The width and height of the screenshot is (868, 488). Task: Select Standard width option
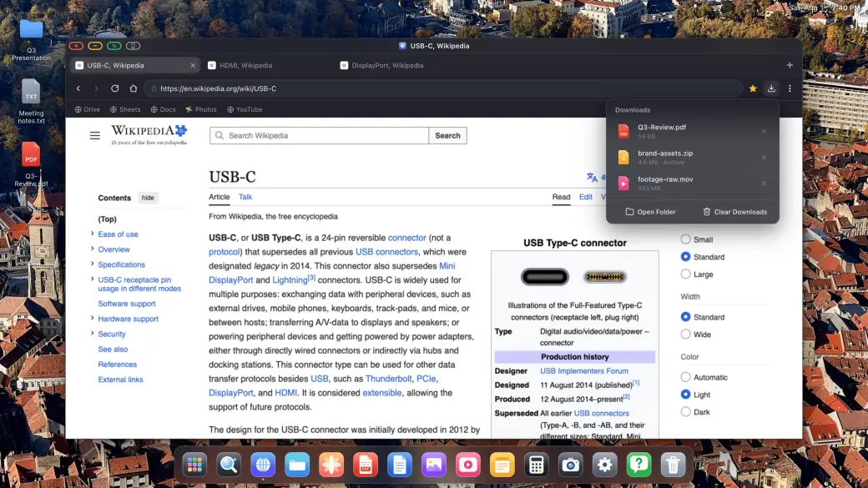pos(685,317)
